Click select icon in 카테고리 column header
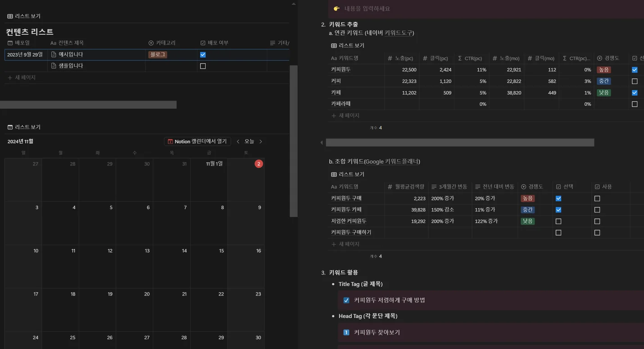This screenshot has width=644, height=349. point(151,43)
